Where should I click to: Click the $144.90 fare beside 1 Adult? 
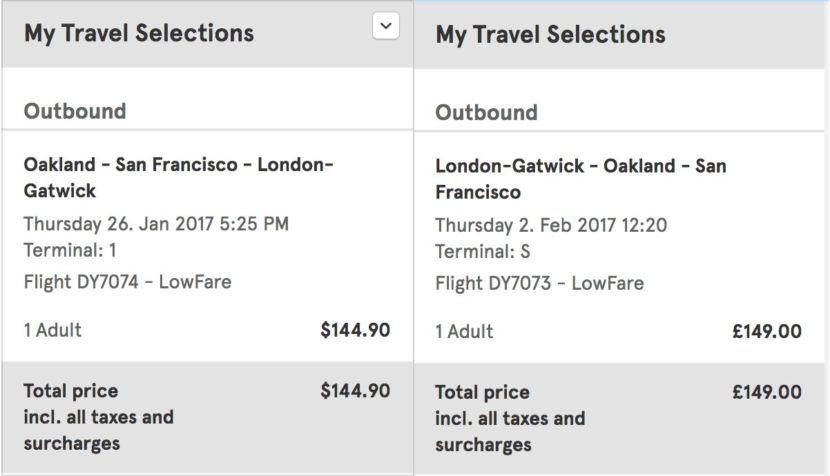click(x=355, y=330)
